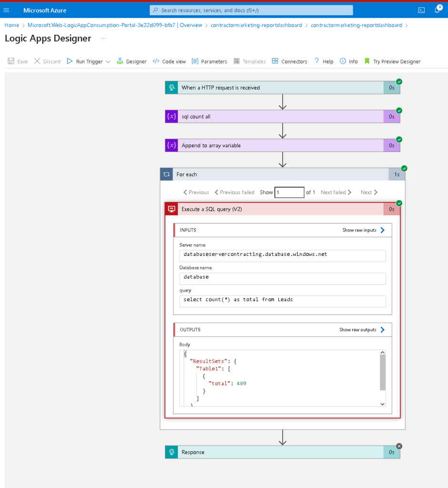Click the Body output scroll-down arrow
Image resolution: width=448 pixels, height=488 pixels.
(x=383, y=404)
